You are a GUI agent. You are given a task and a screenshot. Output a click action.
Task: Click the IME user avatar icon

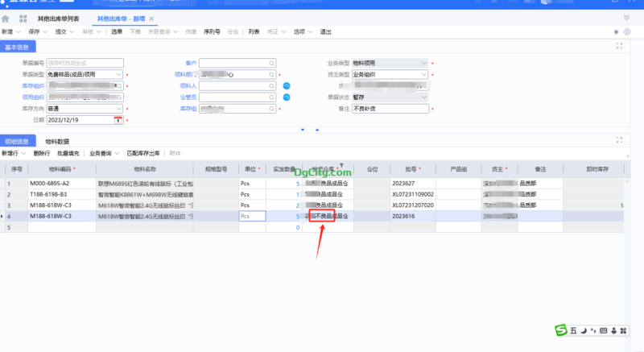[x=614, y=330]
